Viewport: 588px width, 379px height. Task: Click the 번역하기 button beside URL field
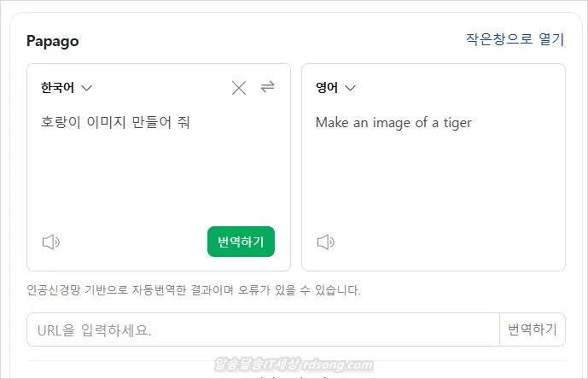tap(532, 329)
